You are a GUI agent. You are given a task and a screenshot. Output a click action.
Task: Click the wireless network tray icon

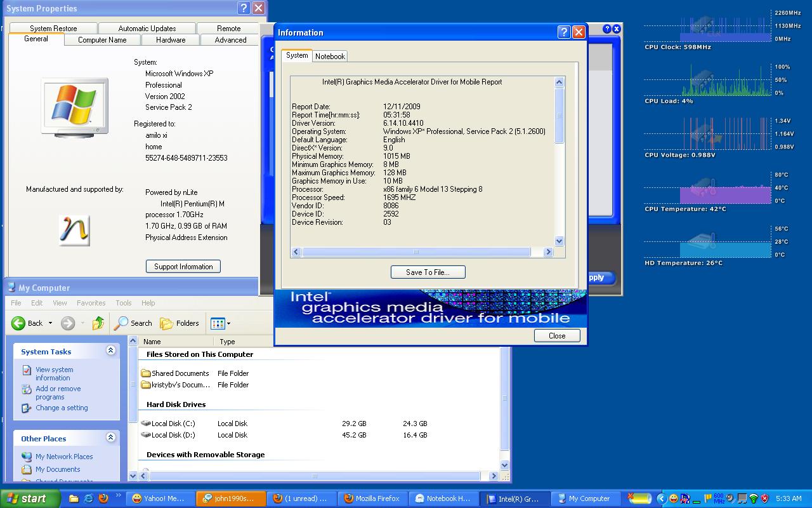tap(753, 498)
